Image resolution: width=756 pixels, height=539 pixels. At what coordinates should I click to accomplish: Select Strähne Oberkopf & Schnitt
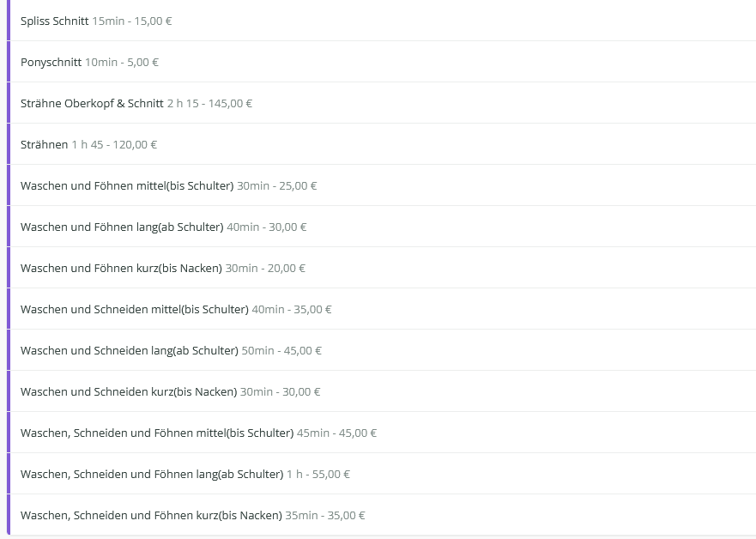coord(92,103)
